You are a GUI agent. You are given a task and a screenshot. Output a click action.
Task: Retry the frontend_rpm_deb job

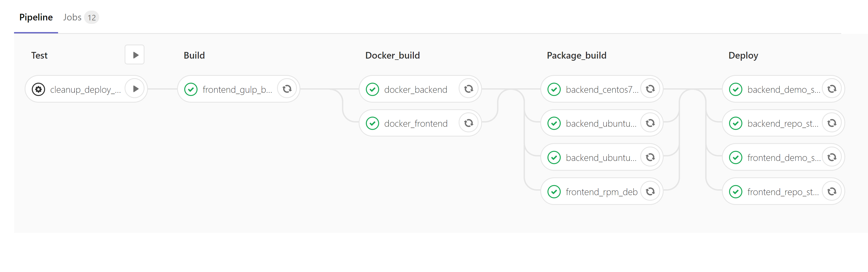click(x=650, y=191)
